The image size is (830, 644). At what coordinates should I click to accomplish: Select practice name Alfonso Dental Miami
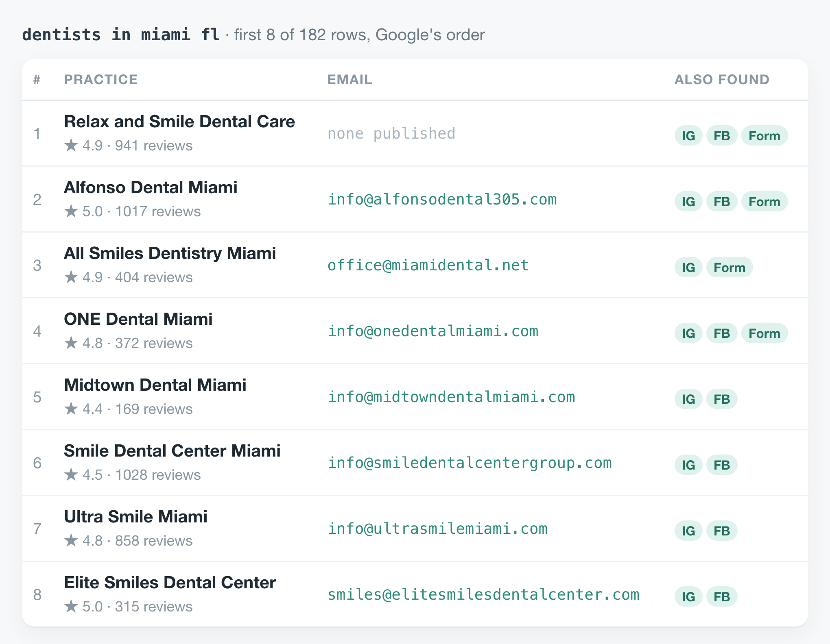151,187
